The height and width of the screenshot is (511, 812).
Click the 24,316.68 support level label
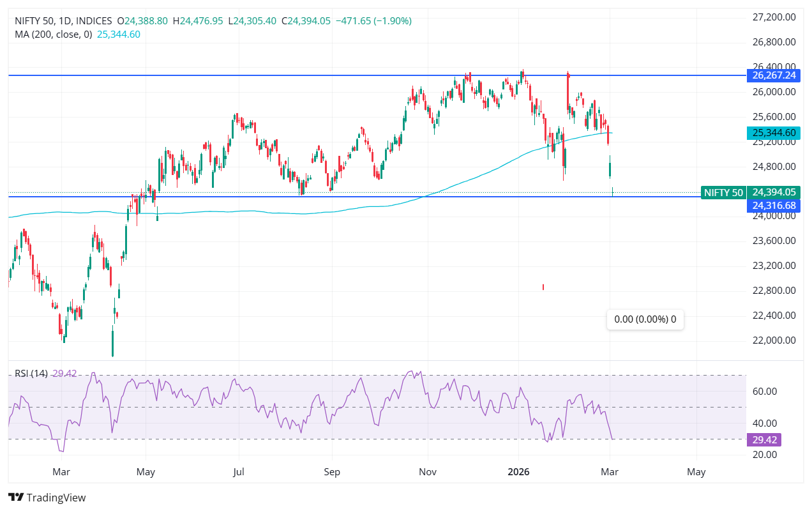[x=773, y=206]
